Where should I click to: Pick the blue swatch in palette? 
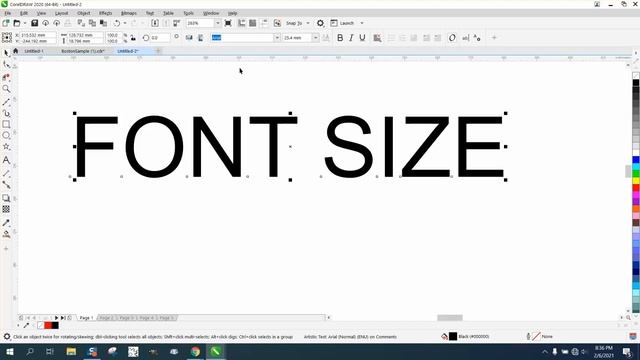(x=636, y=160)
